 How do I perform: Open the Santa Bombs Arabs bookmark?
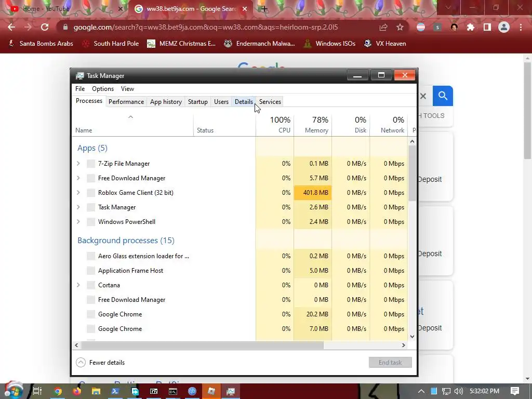pyautogui.click(x=41, y=44)
